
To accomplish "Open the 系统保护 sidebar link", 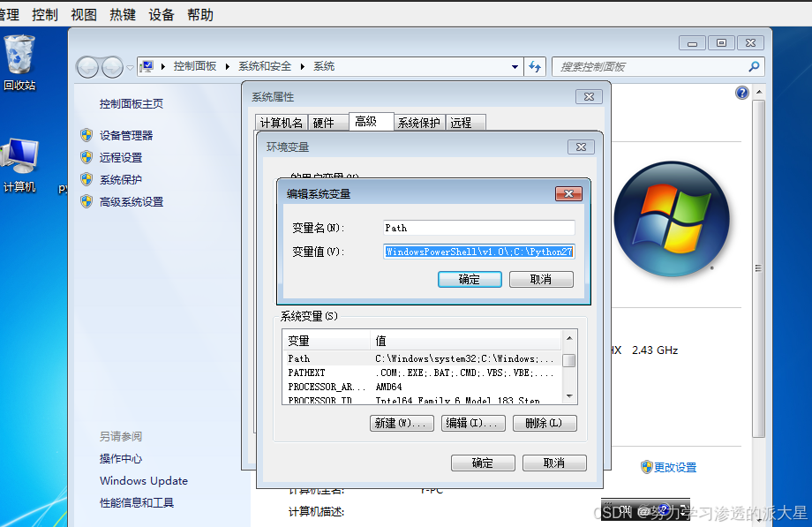I will [x=121, y=179].
